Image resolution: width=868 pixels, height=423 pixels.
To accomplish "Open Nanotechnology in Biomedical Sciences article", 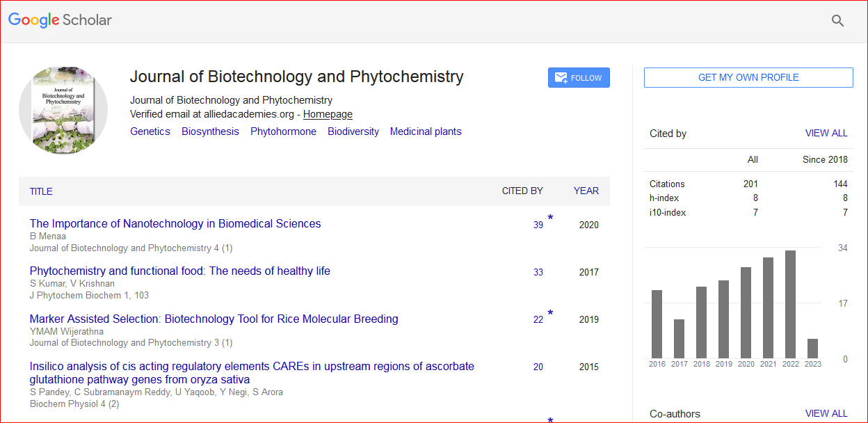I will point(175,224).
